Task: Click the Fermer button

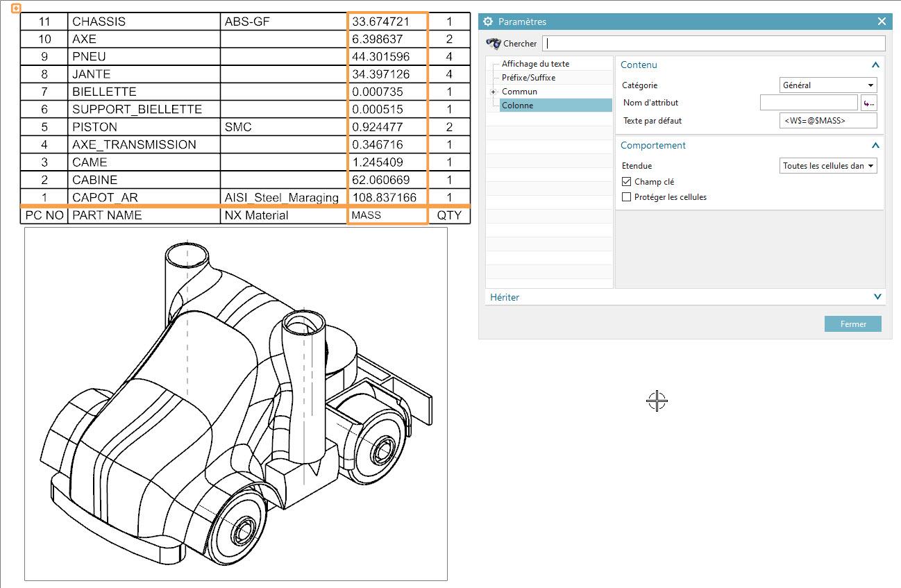Action: (852, 324)
